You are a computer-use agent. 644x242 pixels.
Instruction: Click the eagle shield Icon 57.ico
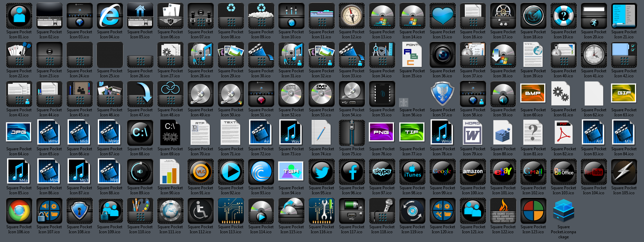[x=443, y=94]
